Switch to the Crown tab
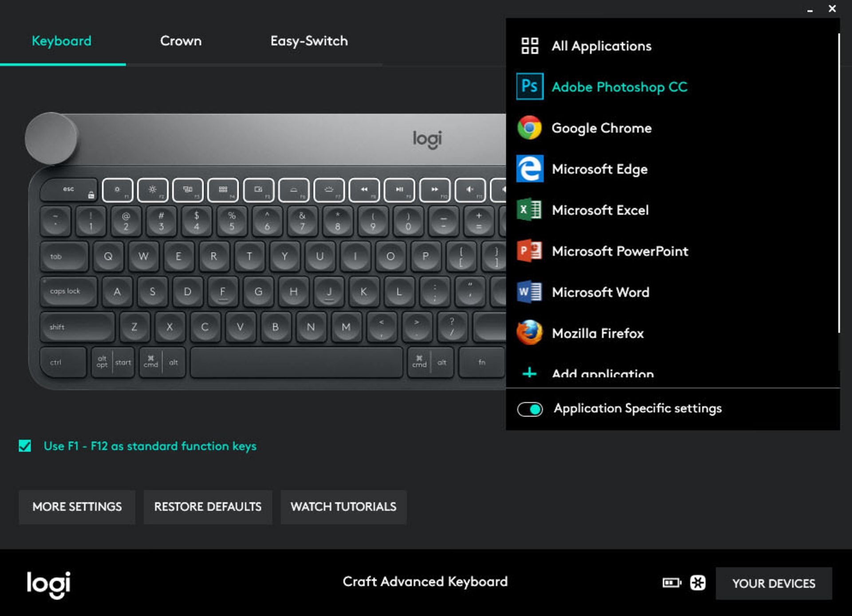The height and width of the screenshot is (616, 852). coord(181,41)
